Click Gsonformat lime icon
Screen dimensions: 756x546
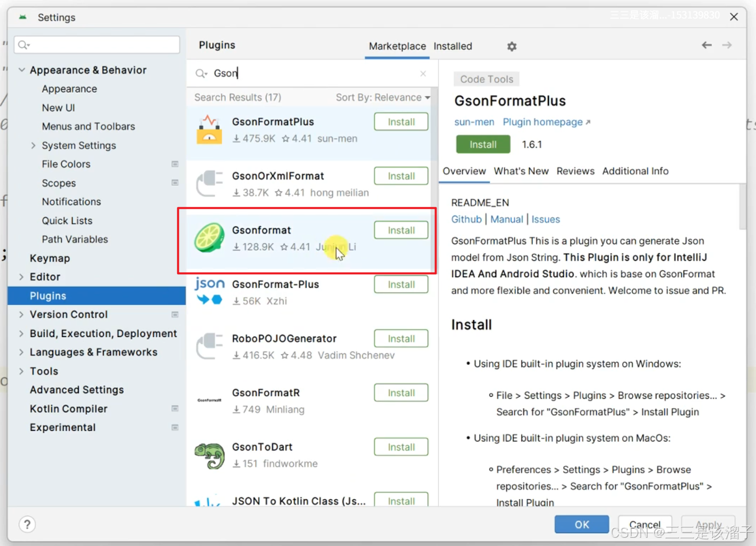(x=209, y=238)
